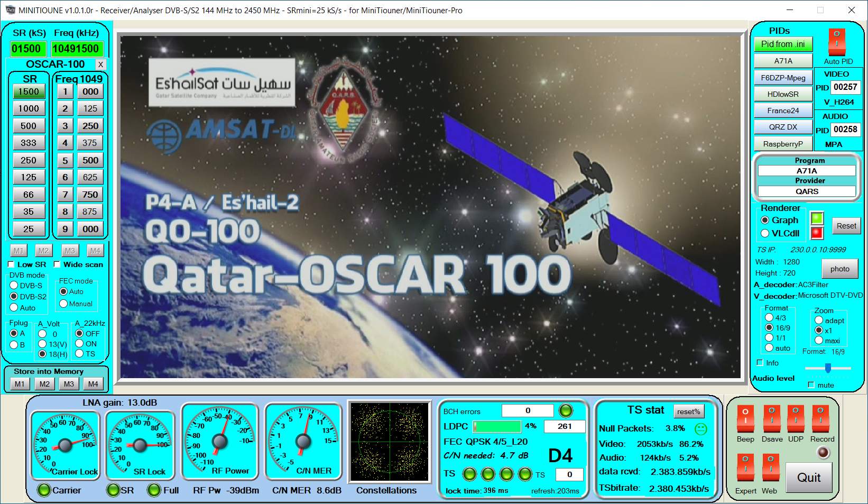Click the Video PID field 00257
Screen dimensions: 868x504
tap(845, 87)
